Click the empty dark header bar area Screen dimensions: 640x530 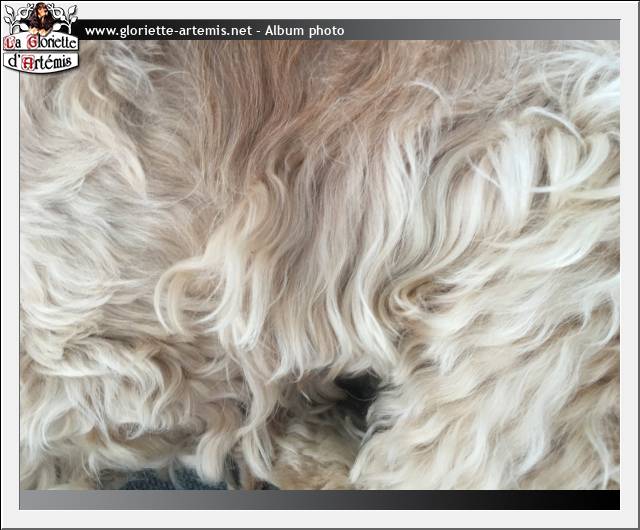pos(480,31)
